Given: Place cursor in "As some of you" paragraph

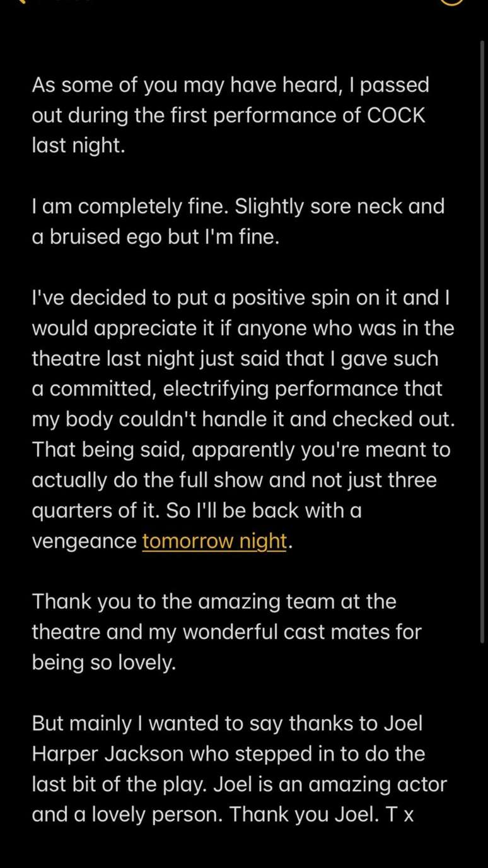Looking at the screenshot, I should [126, 85].
